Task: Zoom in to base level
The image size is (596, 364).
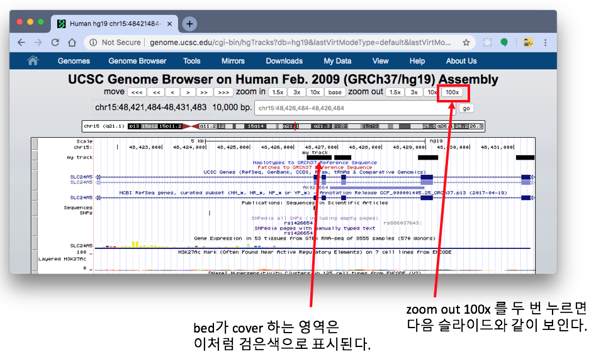Action: (335, 92)
